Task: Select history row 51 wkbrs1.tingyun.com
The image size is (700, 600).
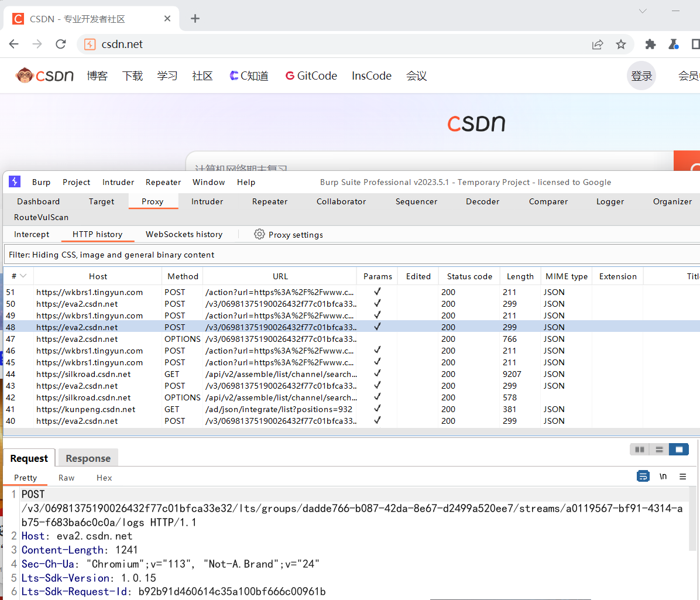Action: pos(352,292)
